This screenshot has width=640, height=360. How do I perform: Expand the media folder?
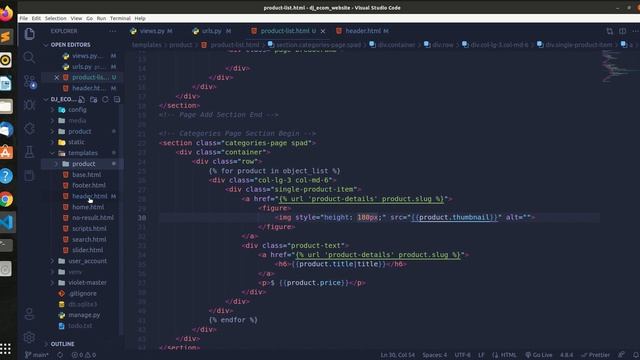pos(77,120)
